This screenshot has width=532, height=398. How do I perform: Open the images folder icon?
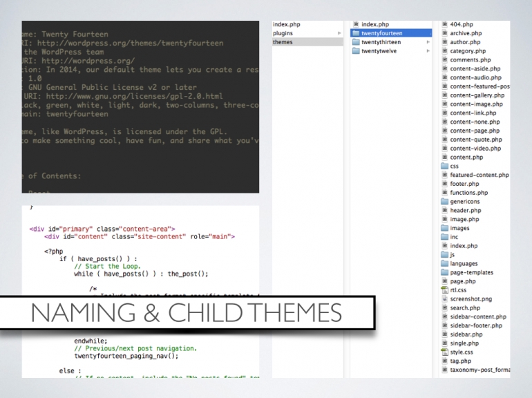point(444,228)
